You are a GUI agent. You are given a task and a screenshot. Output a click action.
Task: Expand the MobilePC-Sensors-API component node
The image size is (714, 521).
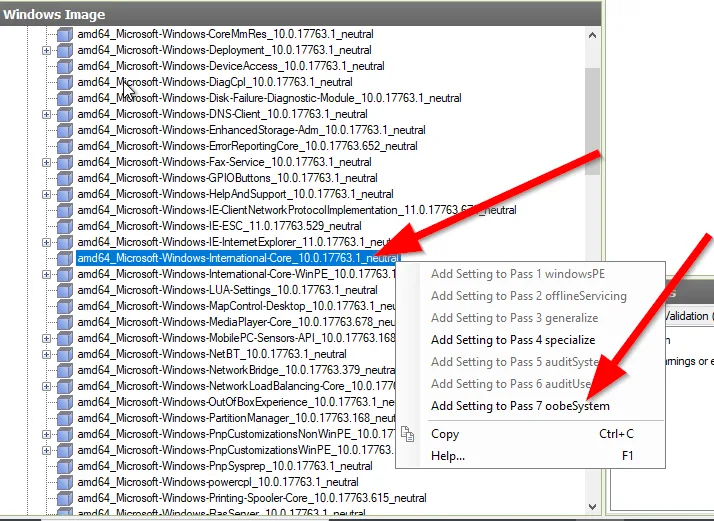coord(46,338)
